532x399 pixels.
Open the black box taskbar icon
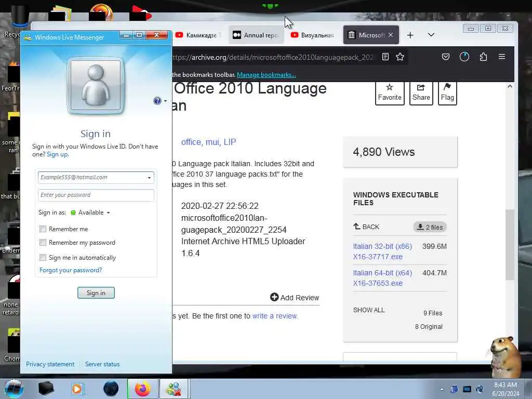[46, 389]
